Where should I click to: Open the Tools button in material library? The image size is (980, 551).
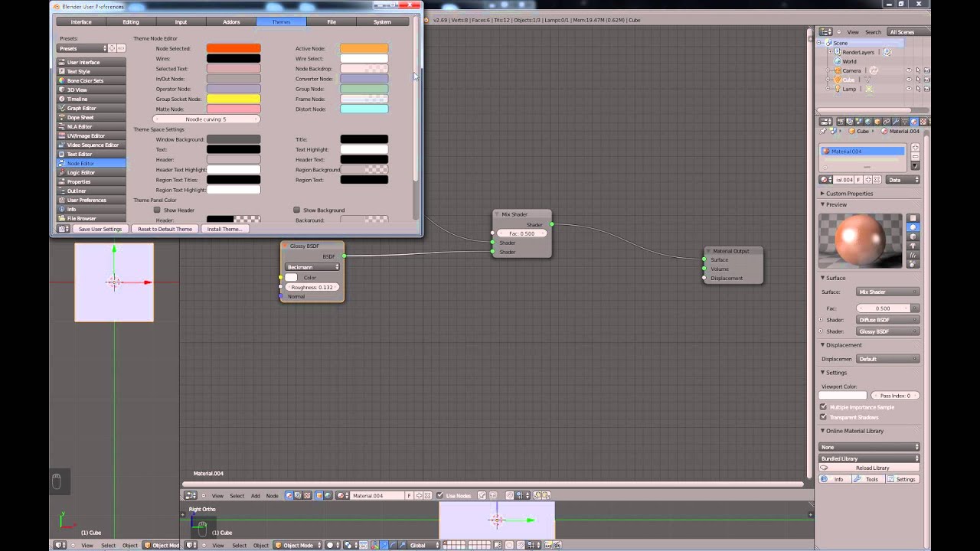(x=868, y=479)
